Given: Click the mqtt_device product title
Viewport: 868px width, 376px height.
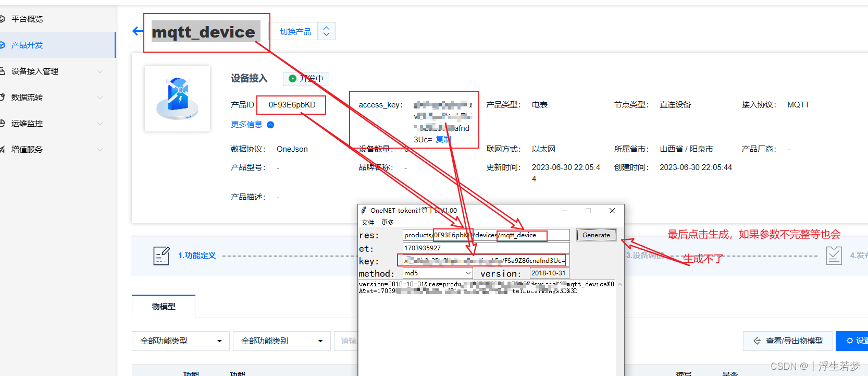Looking at the screenshot, I should (204, 32).
